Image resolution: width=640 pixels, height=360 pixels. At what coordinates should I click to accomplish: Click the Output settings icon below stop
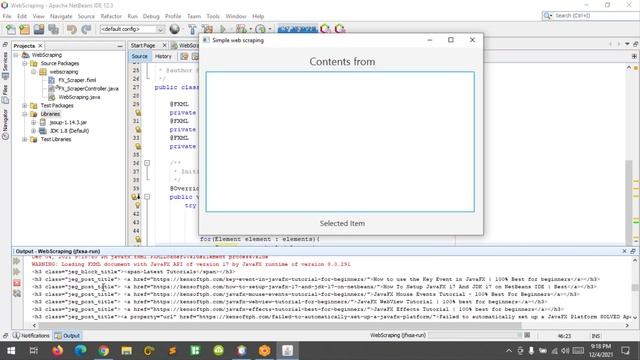[x=17, y=293]
